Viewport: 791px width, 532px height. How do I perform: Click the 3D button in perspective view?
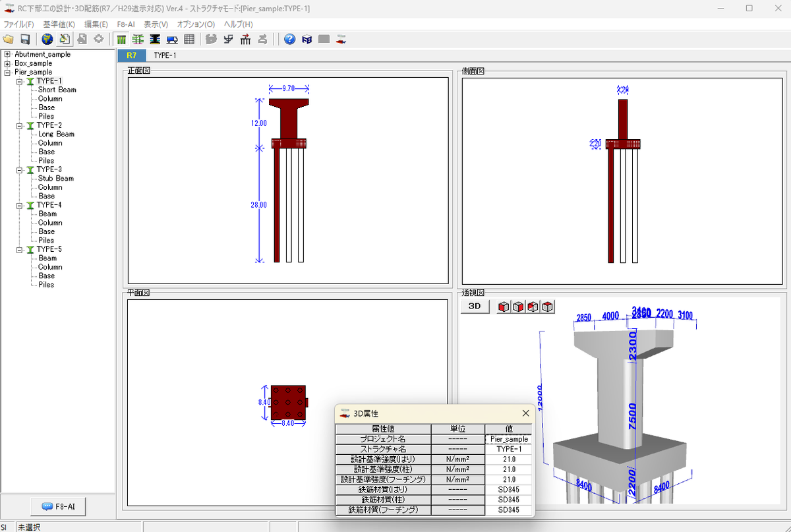click(x=475, y=307)
